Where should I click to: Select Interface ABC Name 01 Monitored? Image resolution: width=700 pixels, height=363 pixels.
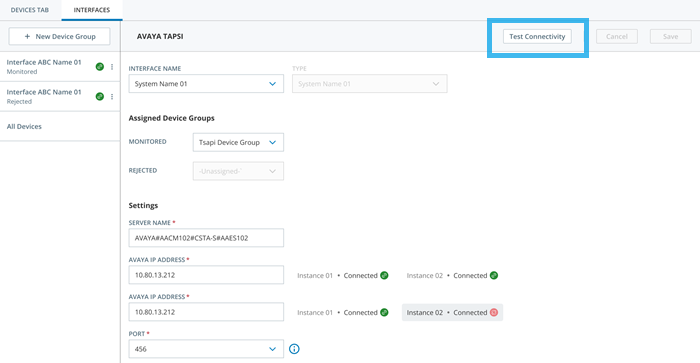click(60, 67)
